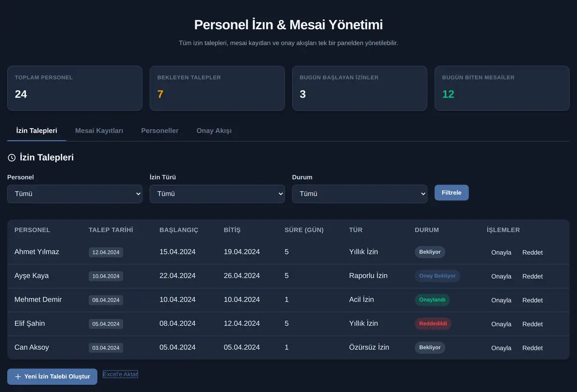Open the Personel filter dropdown
Viewport: 577px width, 392px height.
[x=75, y=194]
